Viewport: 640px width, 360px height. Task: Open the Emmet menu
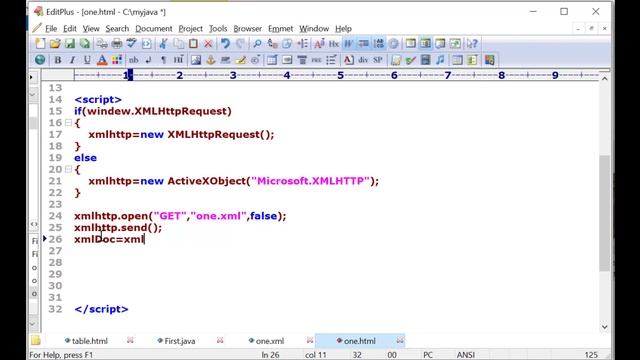[x=280, y=29]
